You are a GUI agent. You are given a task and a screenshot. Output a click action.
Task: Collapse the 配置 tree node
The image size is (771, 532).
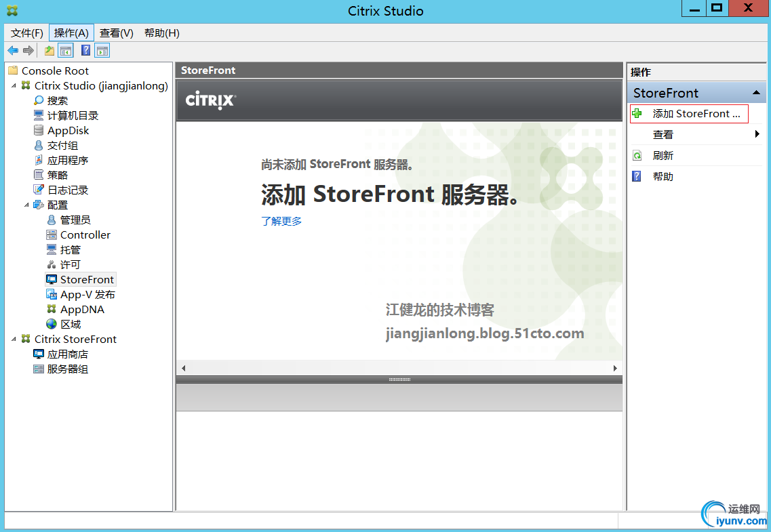(x=26, y=205)
